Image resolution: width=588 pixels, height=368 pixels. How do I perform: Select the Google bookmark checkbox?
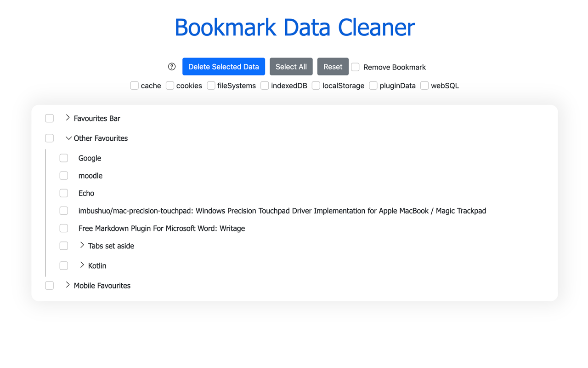click(63, 158)
